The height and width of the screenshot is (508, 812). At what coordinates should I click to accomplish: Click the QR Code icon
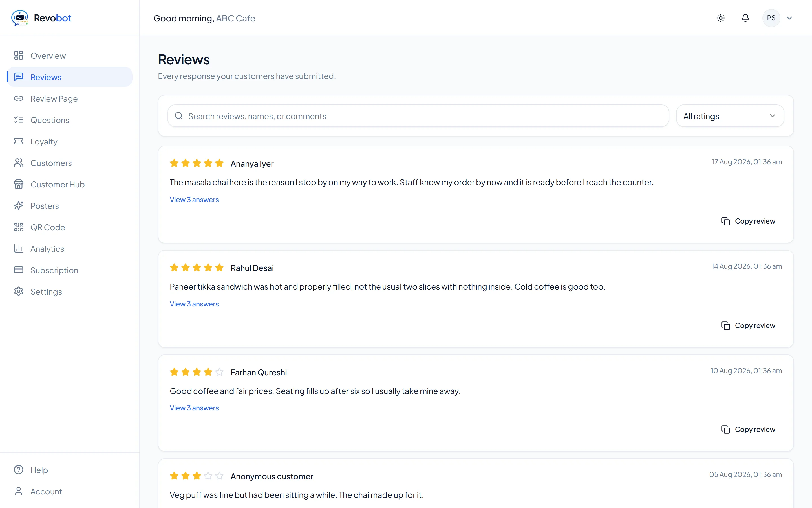tap(19, 227)
